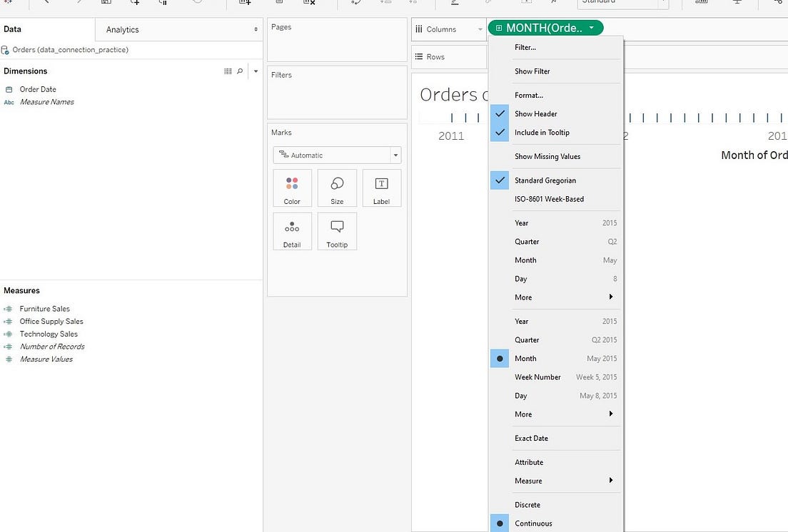Click the Pages shelf area
The image size is (788, 532).
(x=337, y=40)
